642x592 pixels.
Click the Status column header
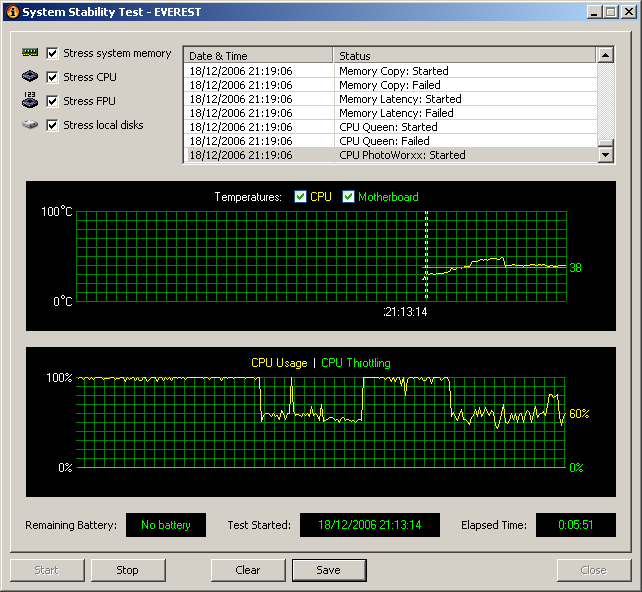pyautogui.click(x=465, y=55)
